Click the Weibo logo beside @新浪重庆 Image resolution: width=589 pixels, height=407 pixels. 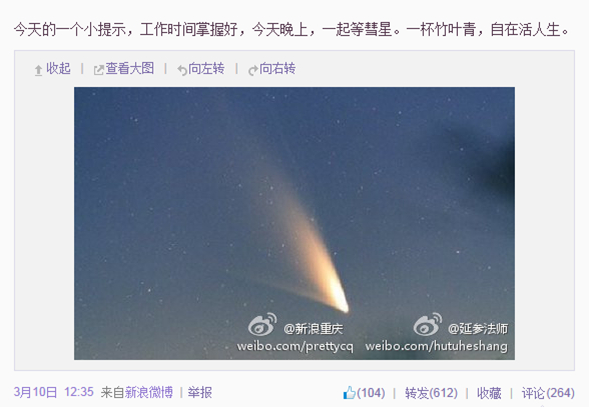(262, 324)
